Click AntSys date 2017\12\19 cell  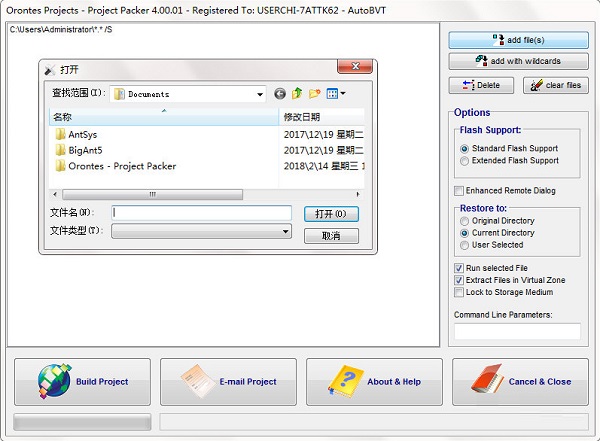click(324, 135)
